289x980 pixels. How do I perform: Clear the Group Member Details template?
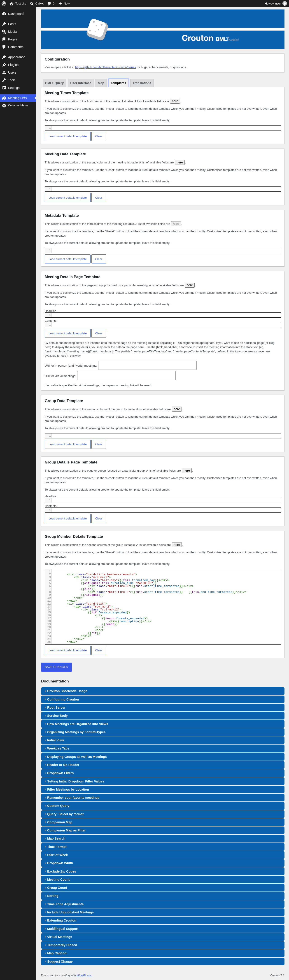[98, 650]
